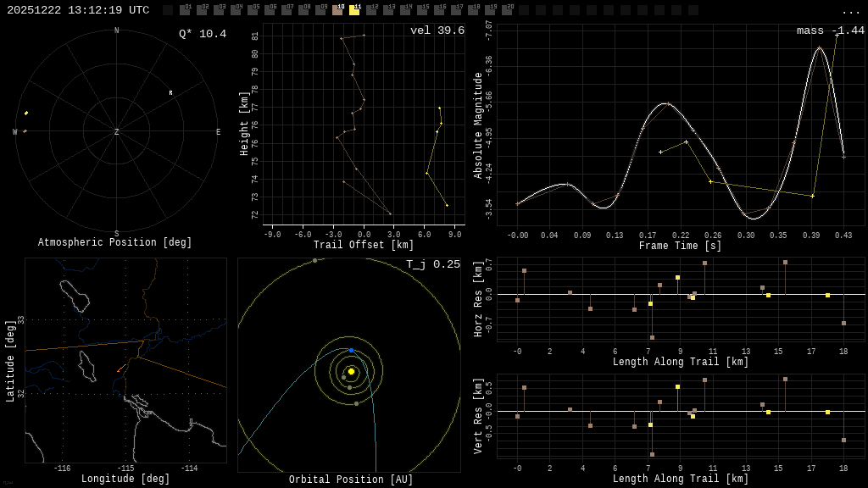Screen dimensions: 868x488
Task: Select station square labeled 12
Action: pyautogui.click(x=371, y=10)
